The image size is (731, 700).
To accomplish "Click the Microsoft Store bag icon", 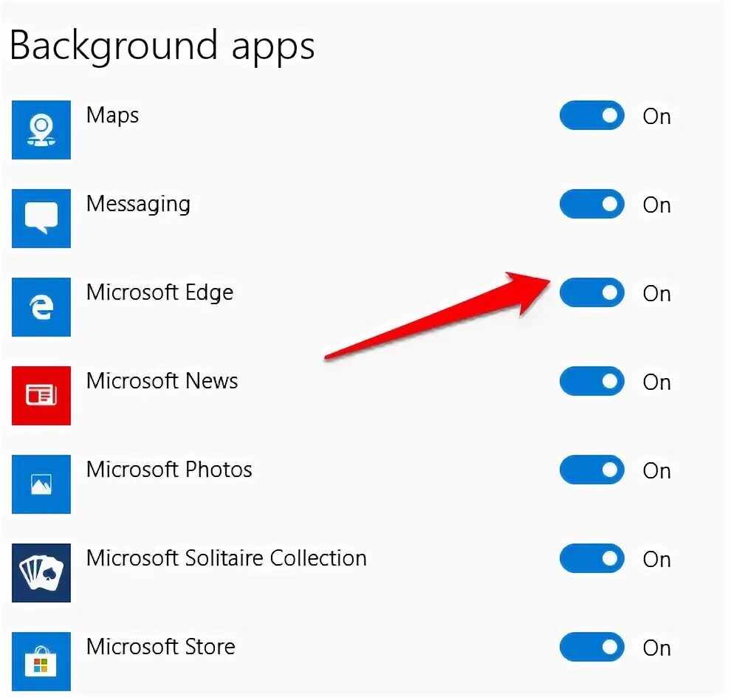I will [x=41, y=662].
